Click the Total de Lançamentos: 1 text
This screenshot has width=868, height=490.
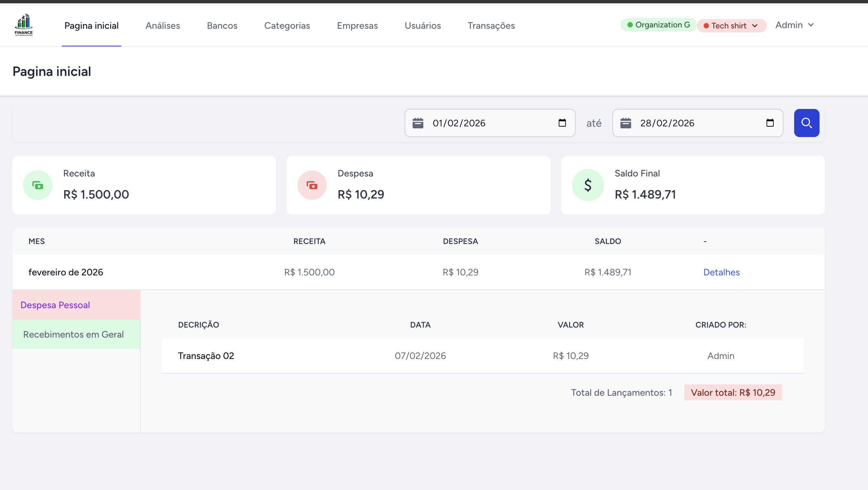coord(621,393)
